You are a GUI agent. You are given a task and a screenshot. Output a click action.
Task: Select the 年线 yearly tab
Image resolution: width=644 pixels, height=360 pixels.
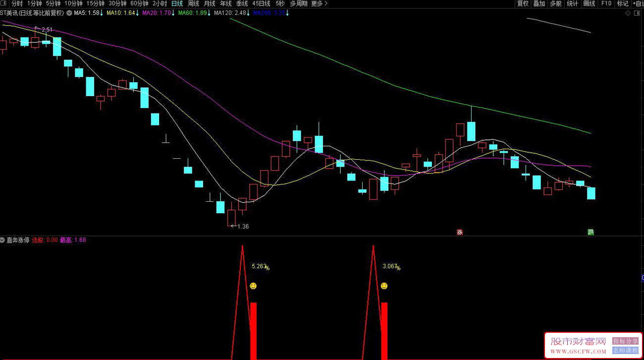226,3
